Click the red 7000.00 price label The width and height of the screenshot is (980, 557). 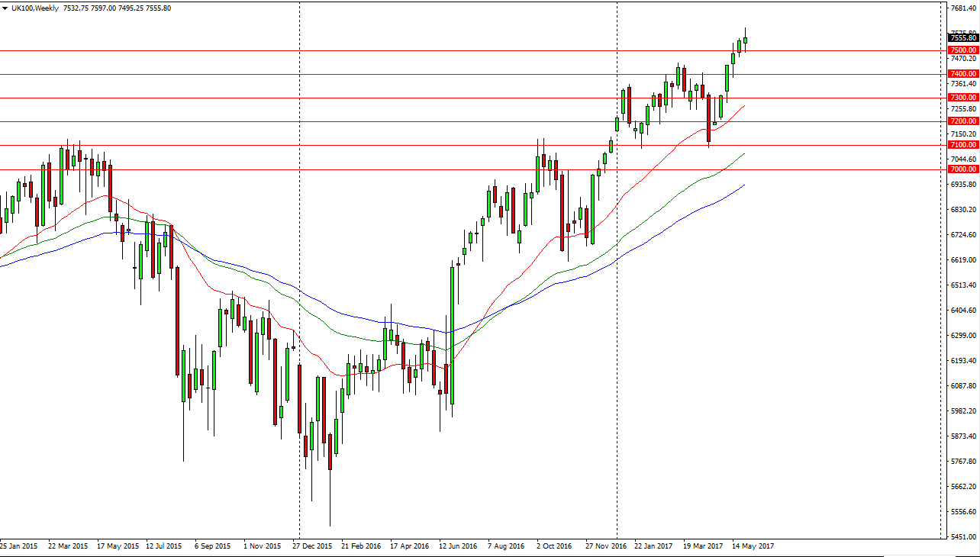pos(962,169)
